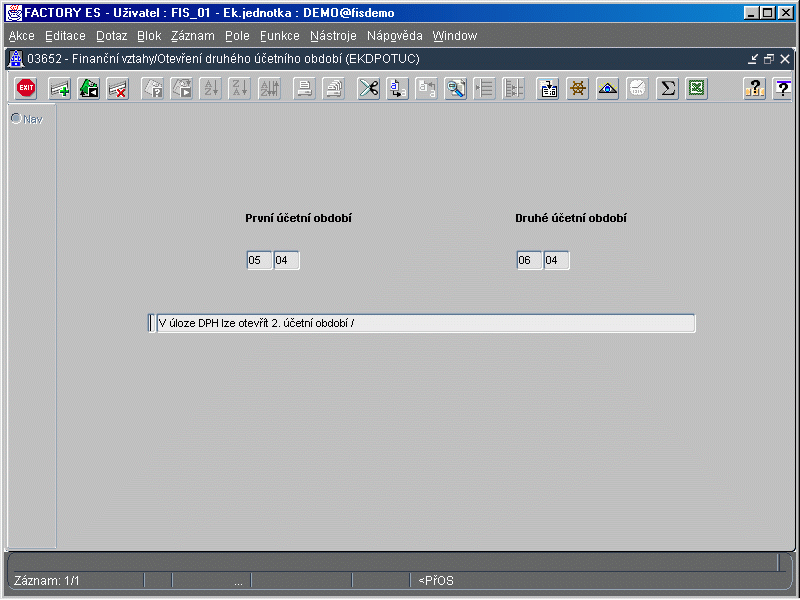Click the '<PřOS' status bar indicator
This screenshot has width=800, height=600.
[x=436, y=581]
